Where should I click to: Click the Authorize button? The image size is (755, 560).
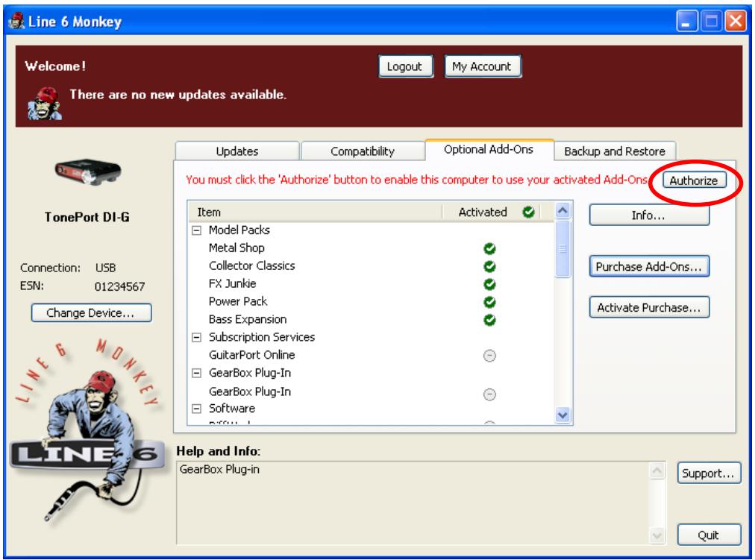point(694,180)
